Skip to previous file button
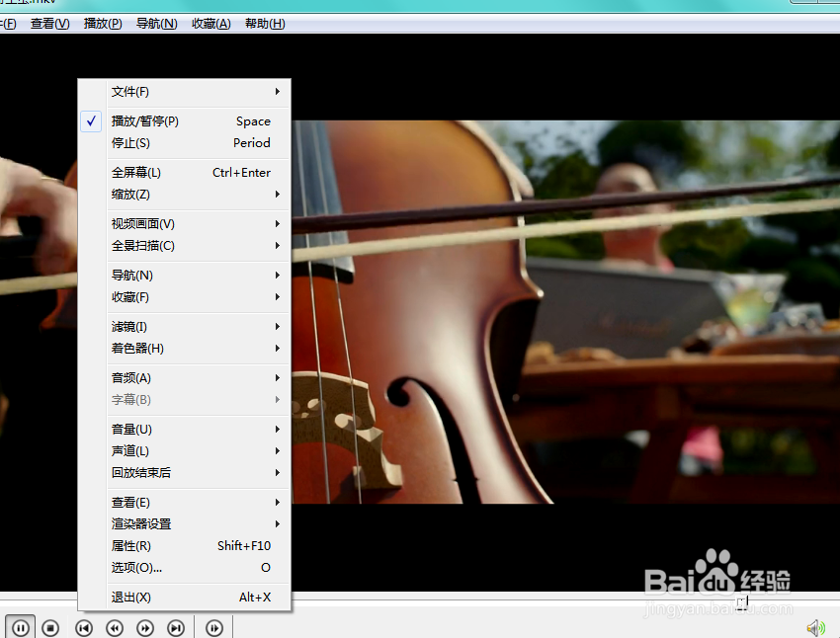This screenshot has width=840, height=638. pyautogui.click(x=84, y=627)
